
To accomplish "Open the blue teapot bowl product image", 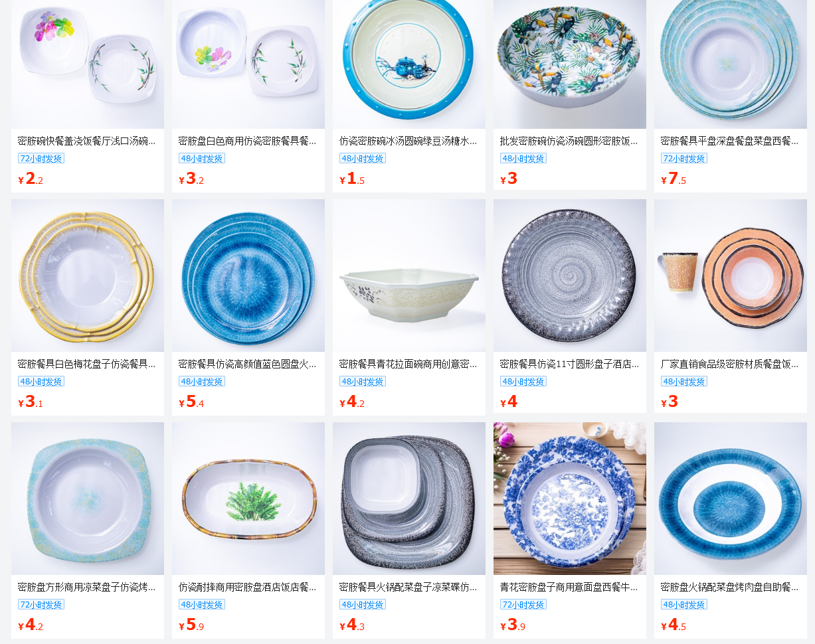I will (409, 64).
